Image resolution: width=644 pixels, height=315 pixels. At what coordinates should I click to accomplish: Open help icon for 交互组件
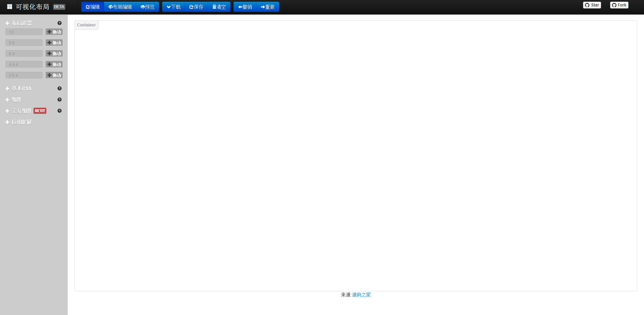point(60,111)
